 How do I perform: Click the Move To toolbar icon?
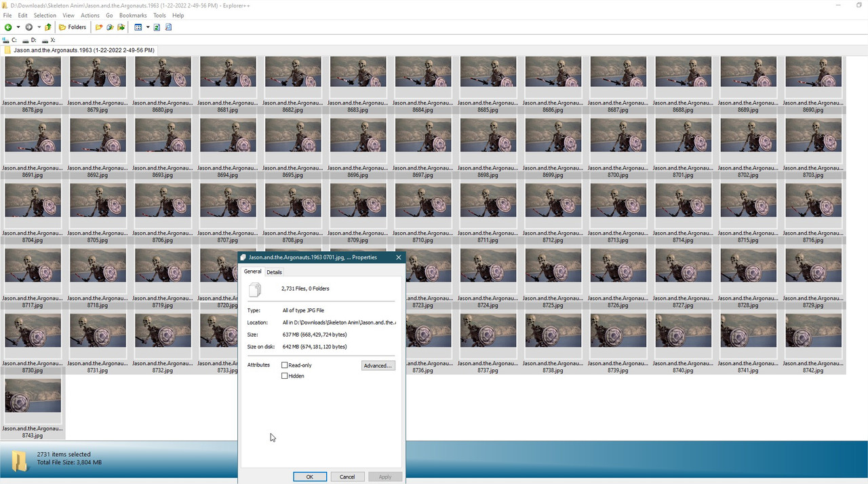click(x=121, y=27)
